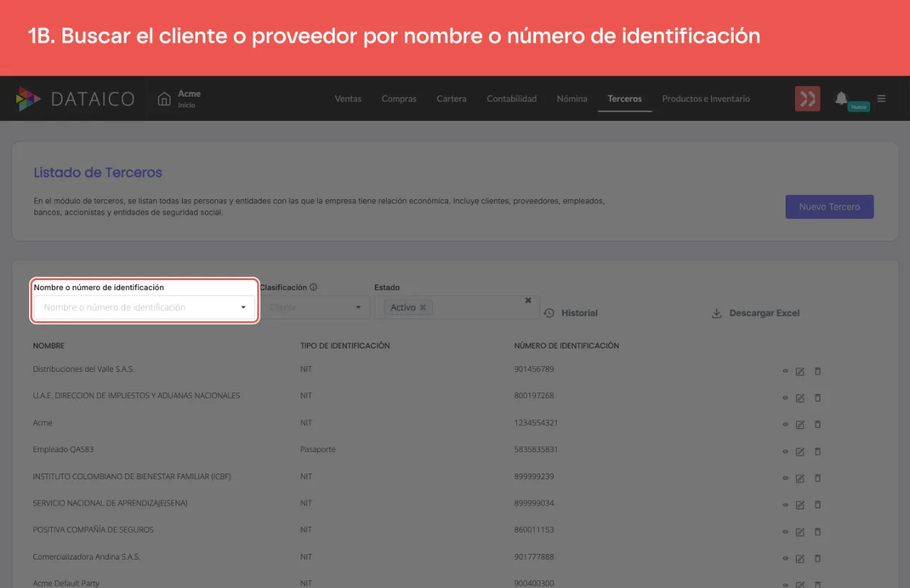The image size is (910, 588).
Task: Edit Empleado QA583
Action: tap(800, 451)
